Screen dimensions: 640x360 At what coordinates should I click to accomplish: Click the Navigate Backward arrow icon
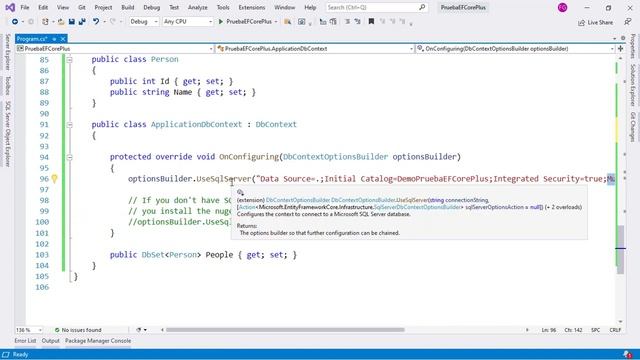tap(15, 22)
